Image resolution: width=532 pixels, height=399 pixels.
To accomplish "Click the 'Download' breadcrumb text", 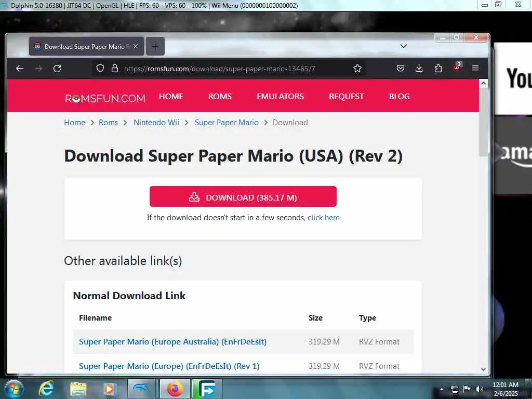I will pos(290,123).
